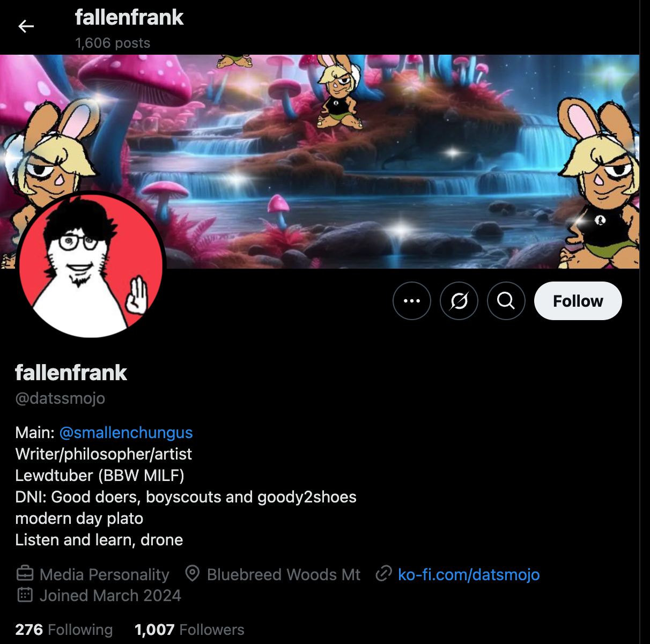Go back using the arrow icon
Image resolution: width=650 pixels, height=644 pixels.
pos(26,26)
